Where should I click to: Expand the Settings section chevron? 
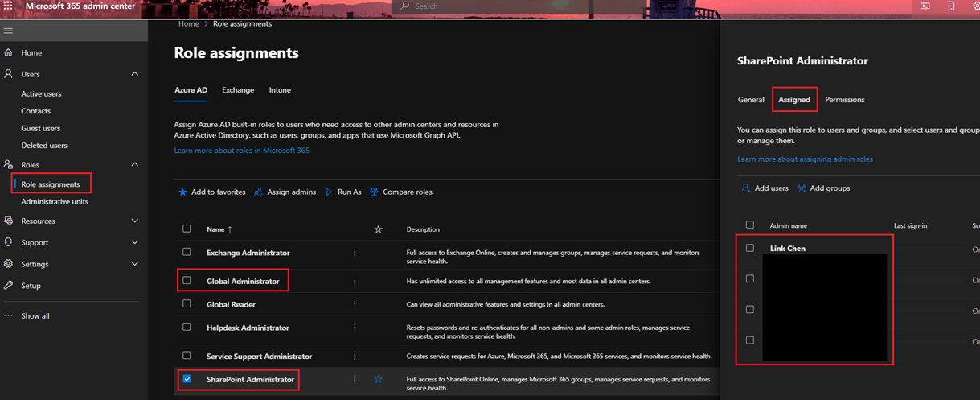click(x=134, y=264)
